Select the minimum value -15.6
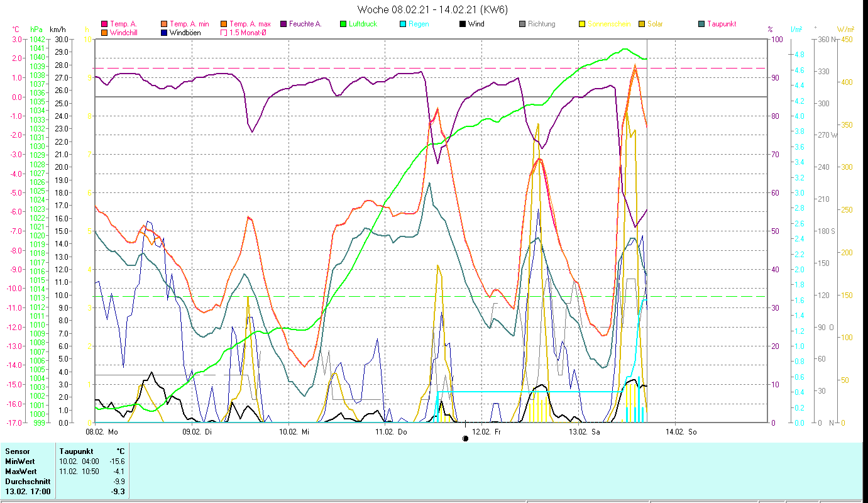Image resolution: width=868 pixels, height=503 pixels. (117, 462)
